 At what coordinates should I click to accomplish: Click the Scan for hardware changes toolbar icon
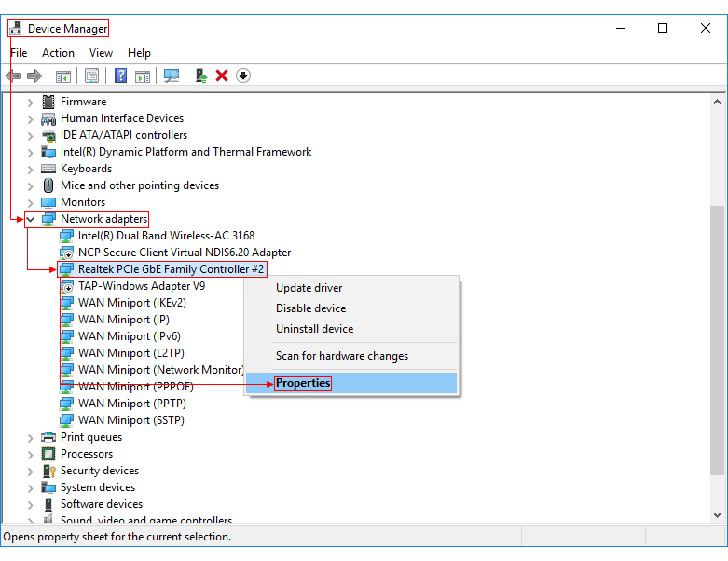click(172, 75)
